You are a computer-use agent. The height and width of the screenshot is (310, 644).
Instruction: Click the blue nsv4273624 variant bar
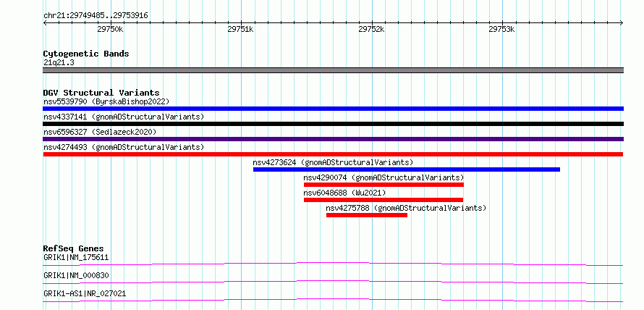pyautogui.click(x=407, y=169)
